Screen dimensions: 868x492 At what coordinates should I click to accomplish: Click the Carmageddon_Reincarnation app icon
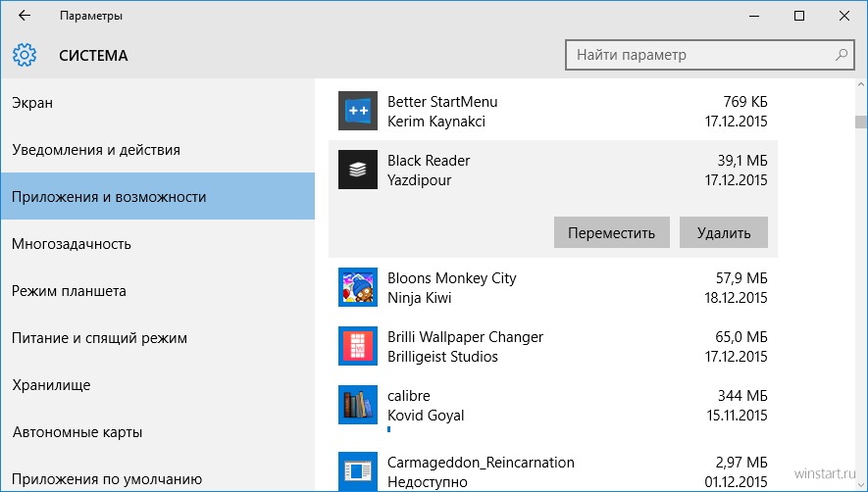coord(358,471)
